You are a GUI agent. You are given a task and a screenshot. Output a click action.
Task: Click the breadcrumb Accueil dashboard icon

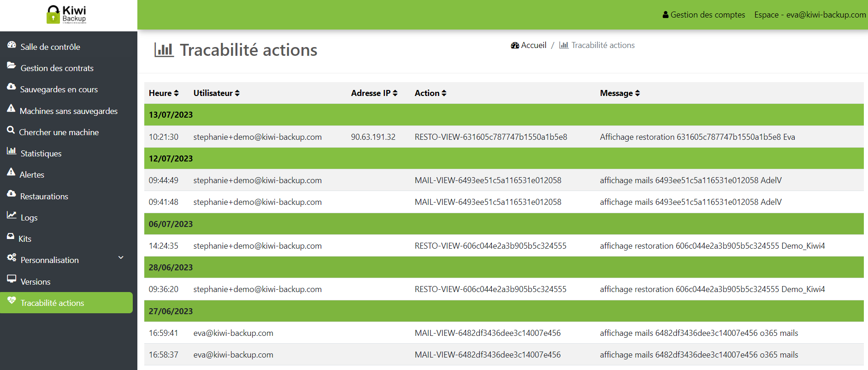tap(515, 45)
